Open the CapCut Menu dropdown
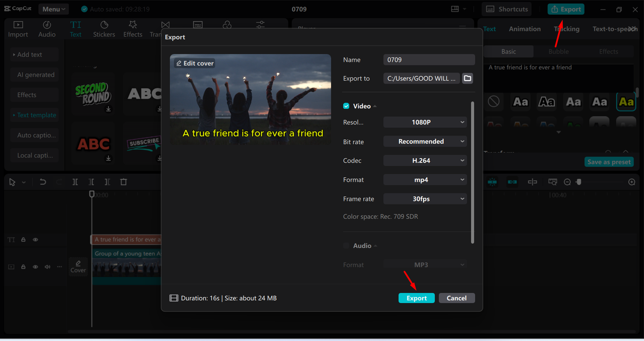The width and height of the screenshot is (644, 341). (54, 9)
